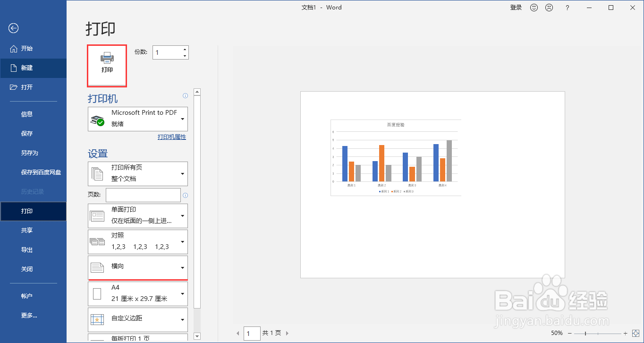
Task: Open the 打印所有页 dropdown
Action: (x=138, y=174)
